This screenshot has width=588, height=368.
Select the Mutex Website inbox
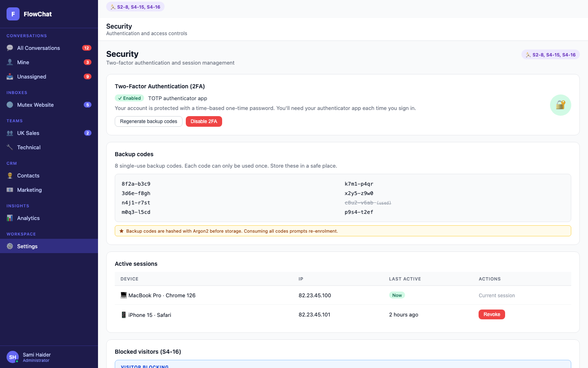[x=49, y=105]
